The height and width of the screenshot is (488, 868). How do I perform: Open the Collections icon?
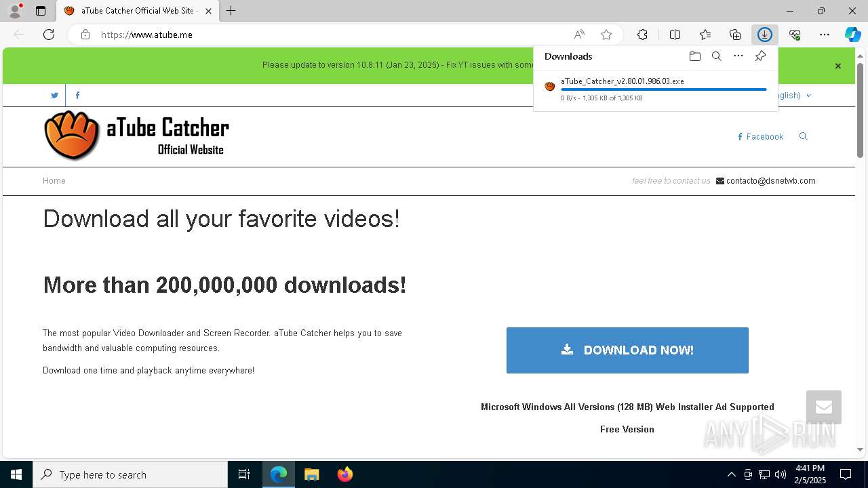pos(735,35)
